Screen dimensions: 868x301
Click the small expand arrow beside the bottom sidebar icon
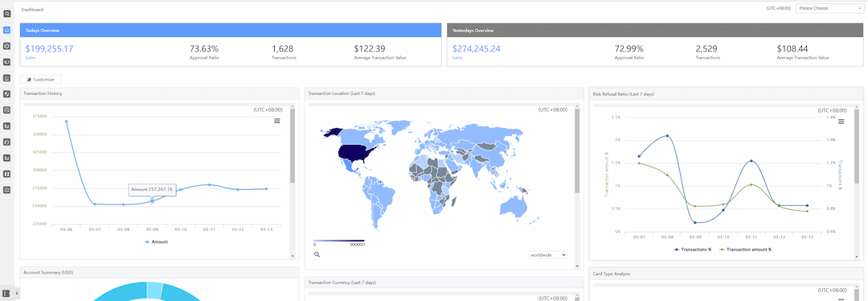click(17, 293)
